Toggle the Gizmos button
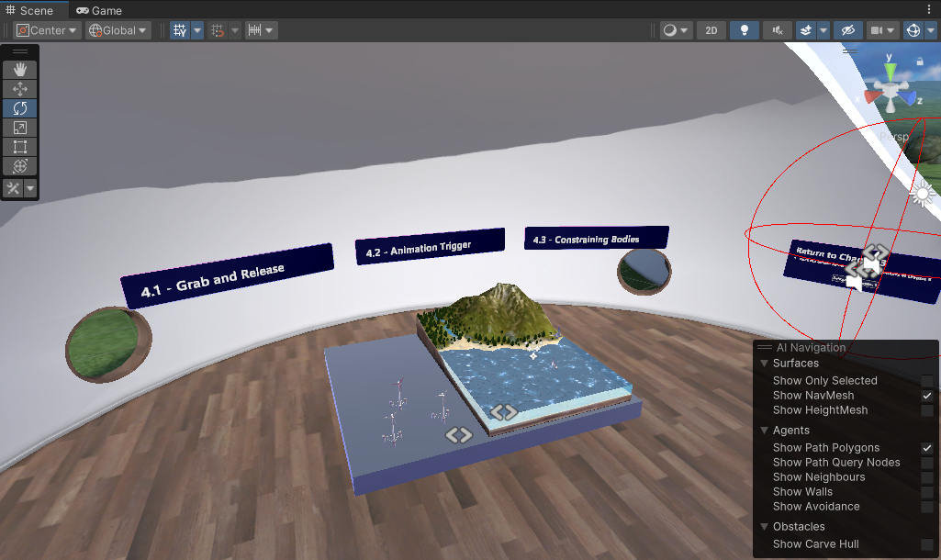 point(913,30)
